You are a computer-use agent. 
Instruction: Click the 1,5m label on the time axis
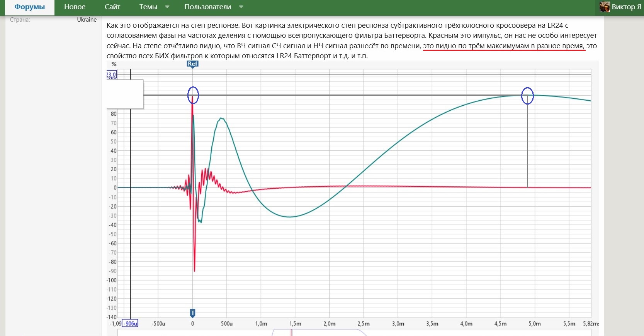295,324
